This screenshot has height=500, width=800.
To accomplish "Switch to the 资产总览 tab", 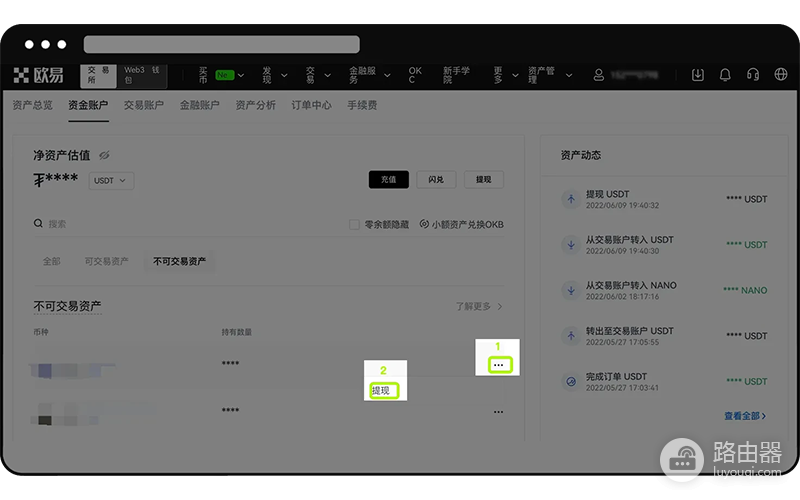I will [x=32, y=105].
